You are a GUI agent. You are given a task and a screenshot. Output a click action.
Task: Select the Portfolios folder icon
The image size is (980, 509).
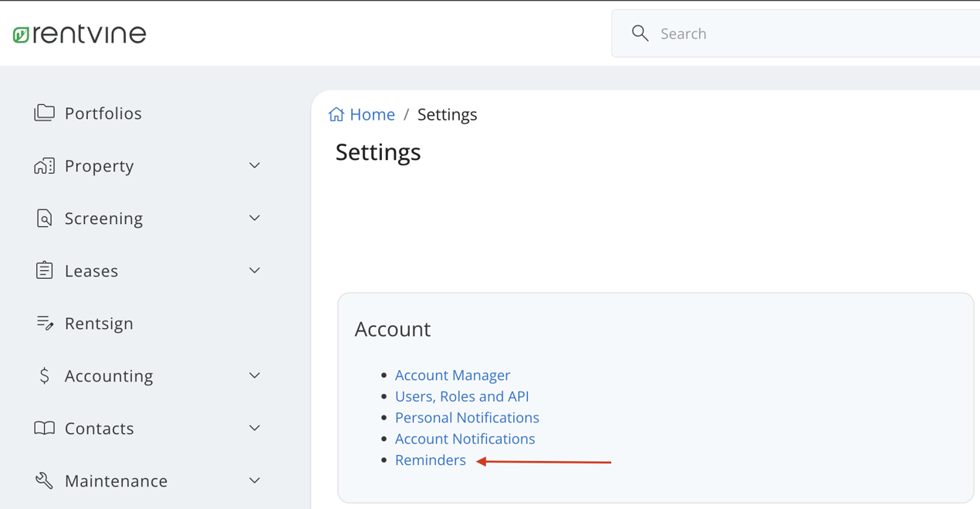(45, 113)
